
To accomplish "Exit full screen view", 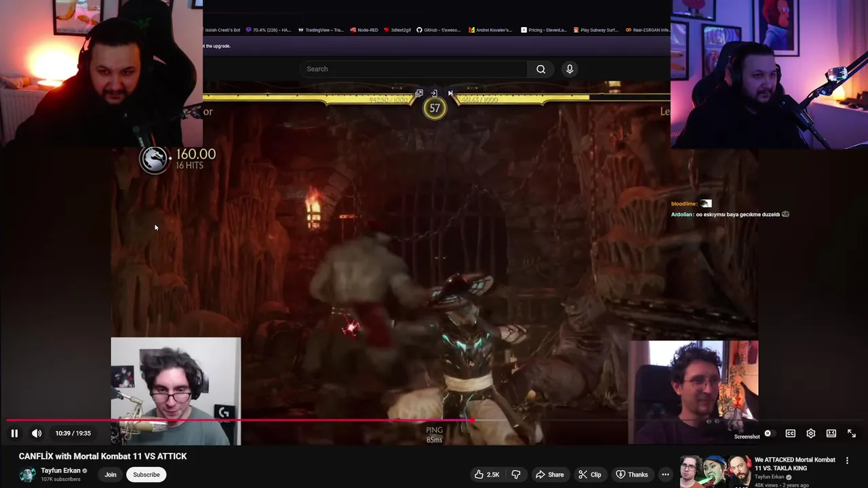I will (x=852, y=433).
